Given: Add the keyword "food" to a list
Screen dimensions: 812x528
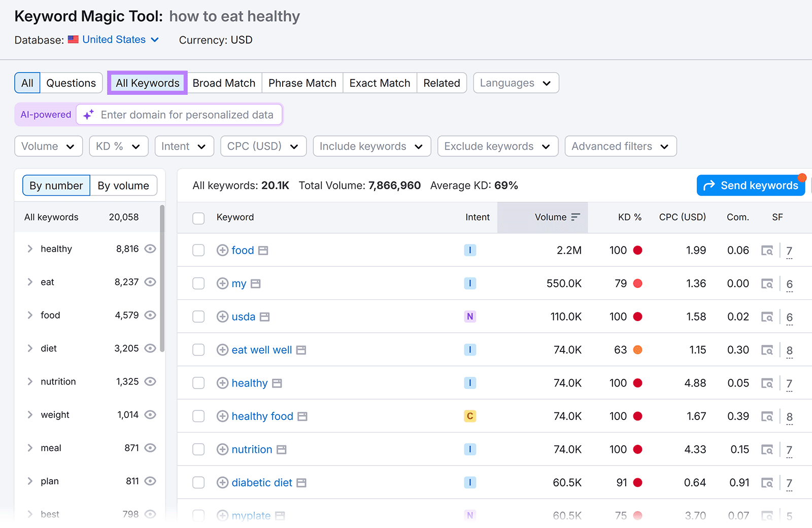Looking at the screenshot, I should (x=222, y=250).
